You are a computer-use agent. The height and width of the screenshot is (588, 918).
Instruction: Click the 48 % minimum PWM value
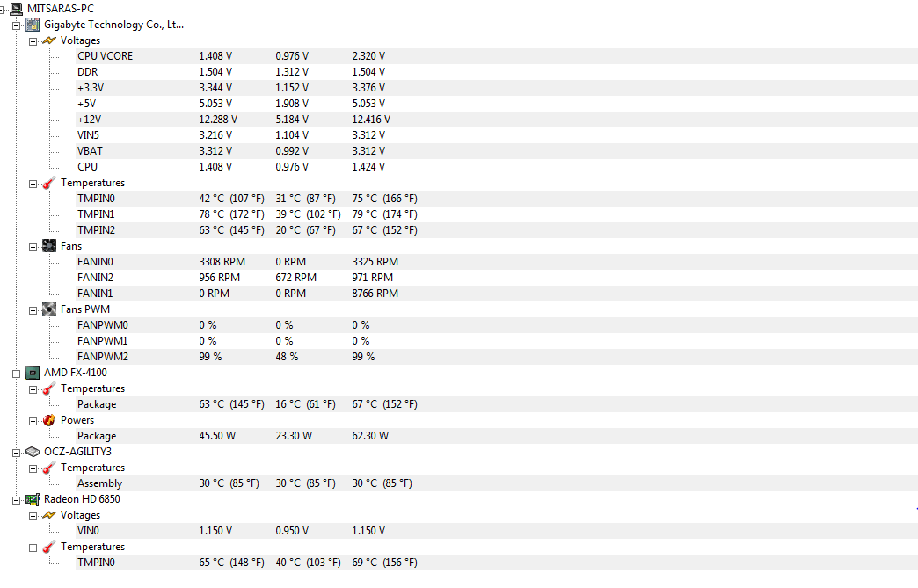(287, 356)
